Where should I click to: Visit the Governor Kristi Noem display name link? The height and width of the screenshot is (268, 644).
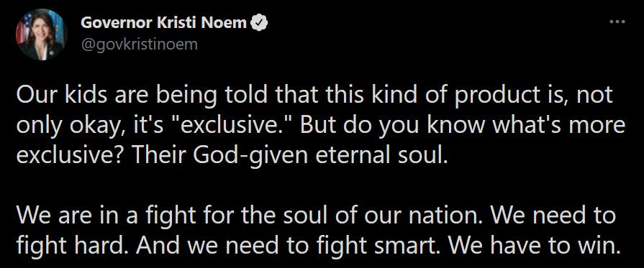163,23
